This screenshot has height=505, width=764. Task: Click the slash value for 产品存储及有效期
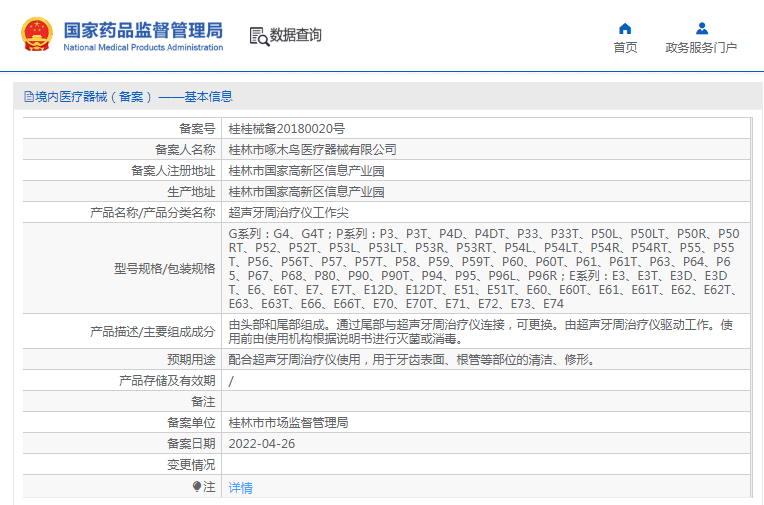point(231,381)
